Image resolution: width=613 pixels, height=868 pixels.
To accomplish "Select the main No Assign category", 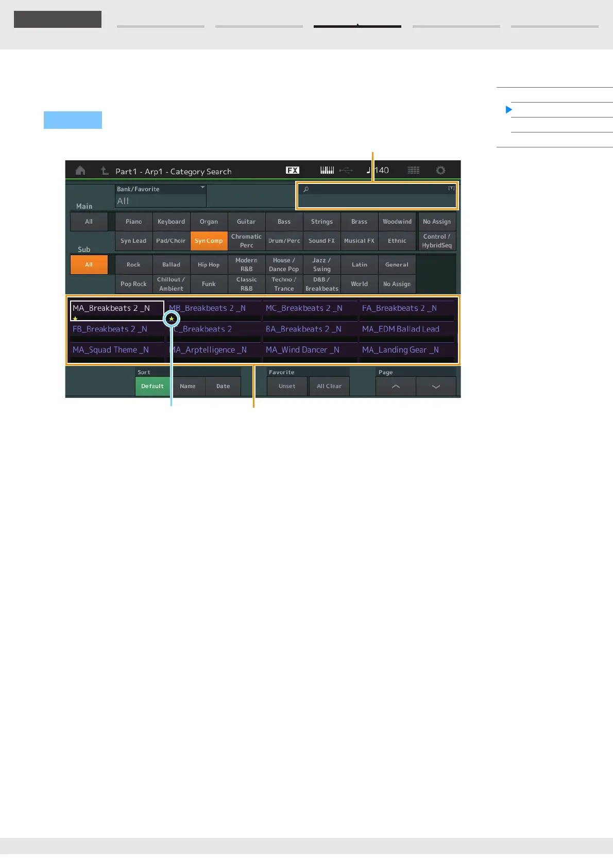I will (x=437, y=222).
